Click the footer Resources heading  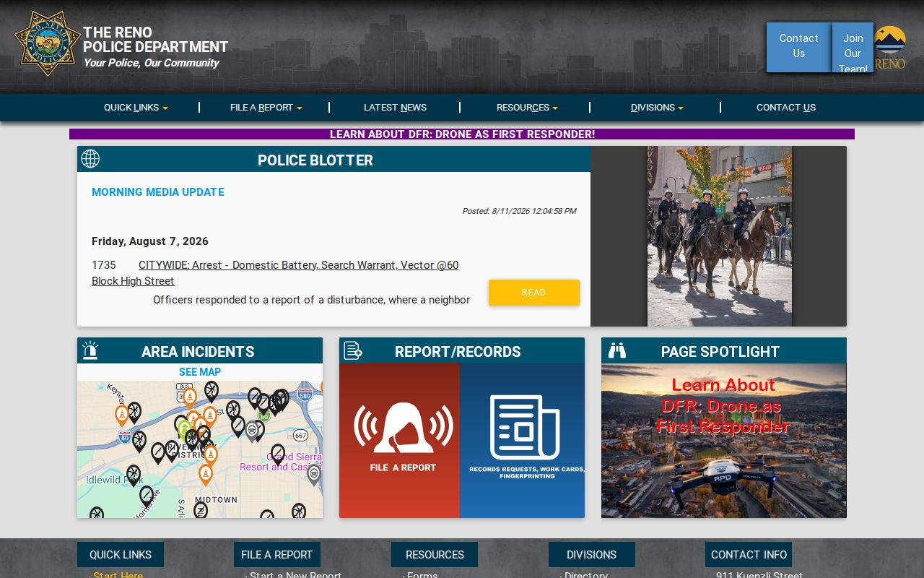point(435,555)
